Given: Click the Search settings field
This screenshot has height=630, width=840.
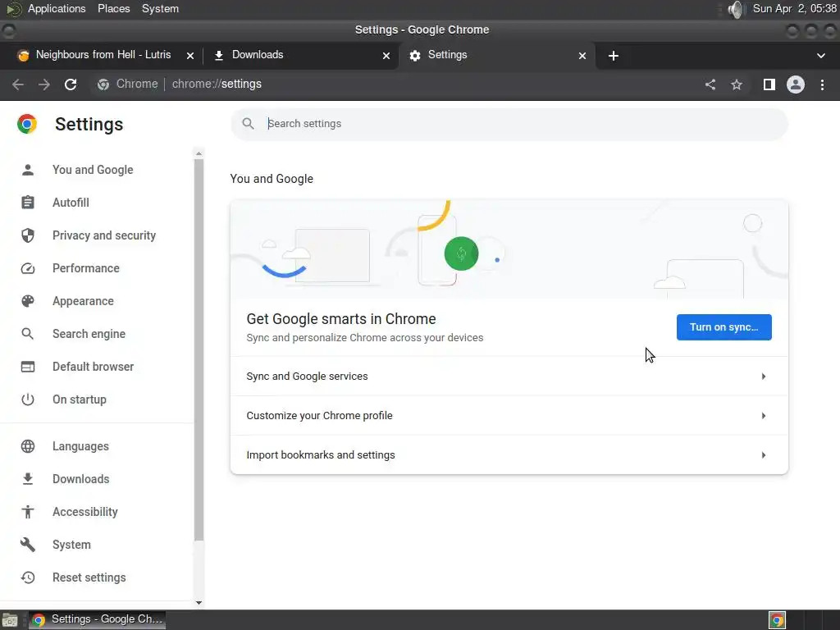Looking at the screenshot, I should click(x=509, y=124).
